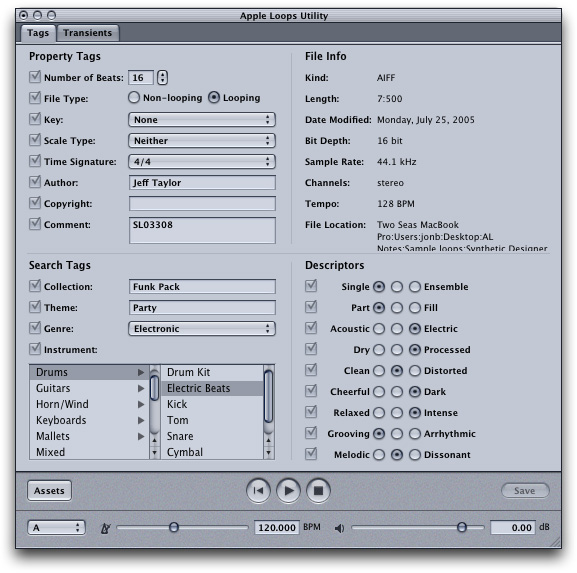Viewport: 577px width, 573px height.
Task: Click the Number of Beats field
Action: coord(141,78)
